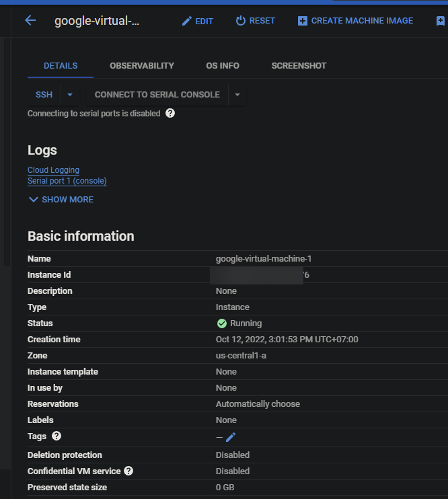This screenshot has width=448, height=499.
Task: Click the page title google-virtual-…
Action: [x=97, y=21]
